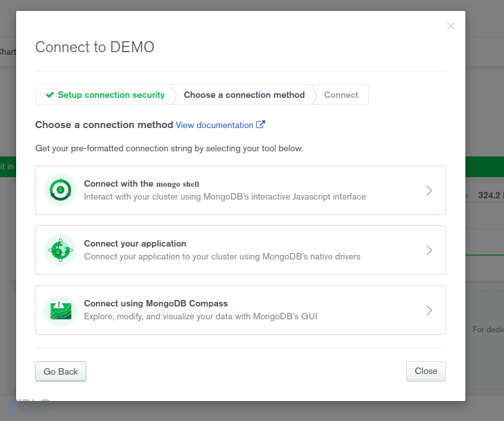The height and width of the screenshot is (421, 504).
Task: Click the mongo shell circular icon
Action: tap(61, 190)
